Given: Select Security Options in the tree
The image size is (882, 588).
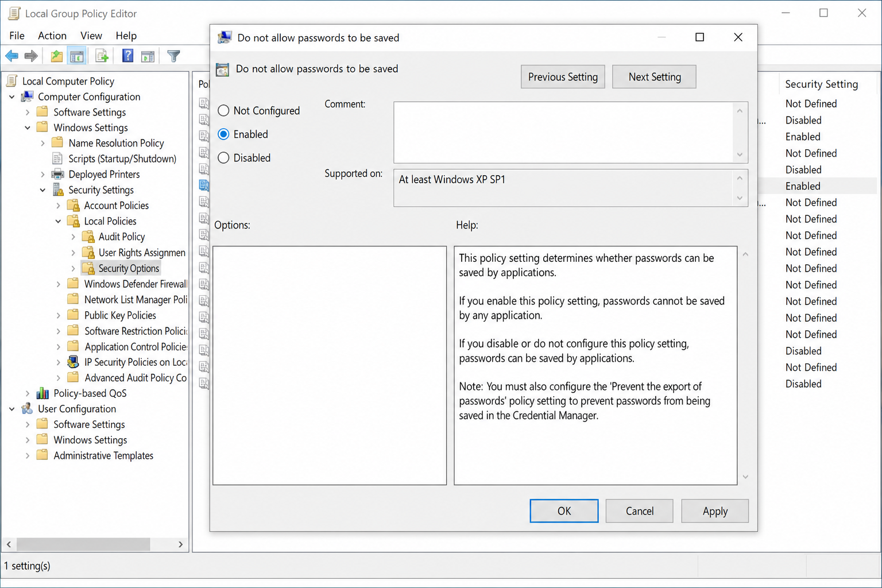Looking at the screenshot, I should 129,268.
